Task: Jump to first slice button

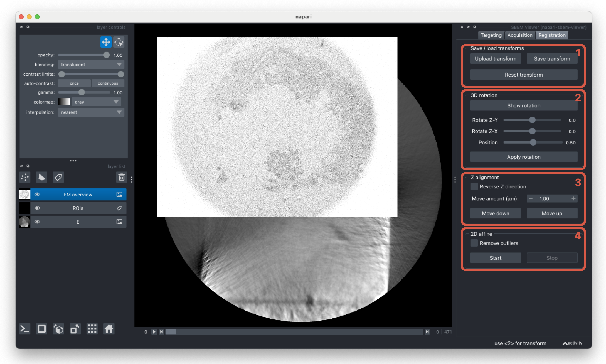Action: pyautogui.click(x=161, y=332)
